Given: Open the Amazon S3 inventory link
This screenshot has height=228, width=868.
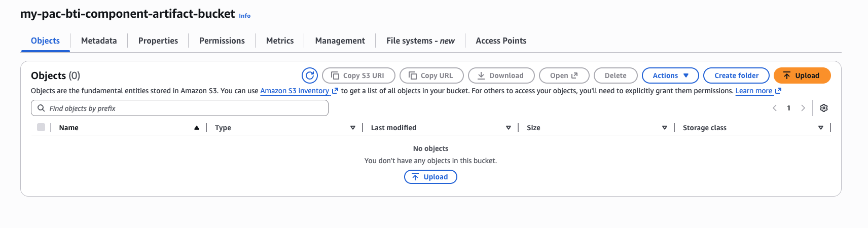Looking at the screenshot, I should click(x=299, y=91).
